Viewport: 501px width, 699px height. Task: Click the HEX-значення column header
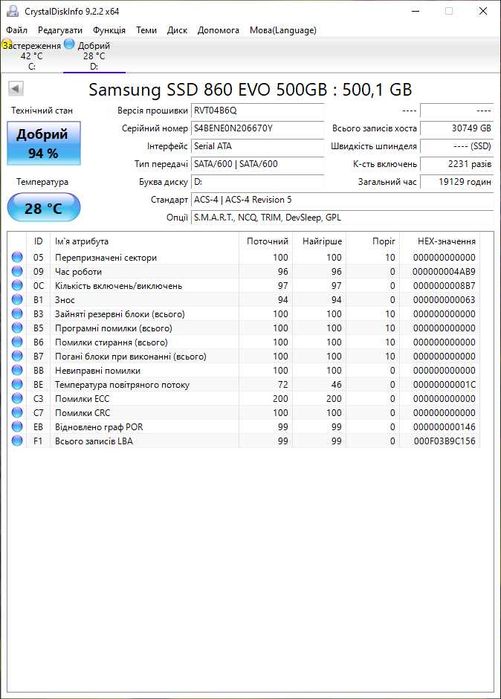point(440,241)
